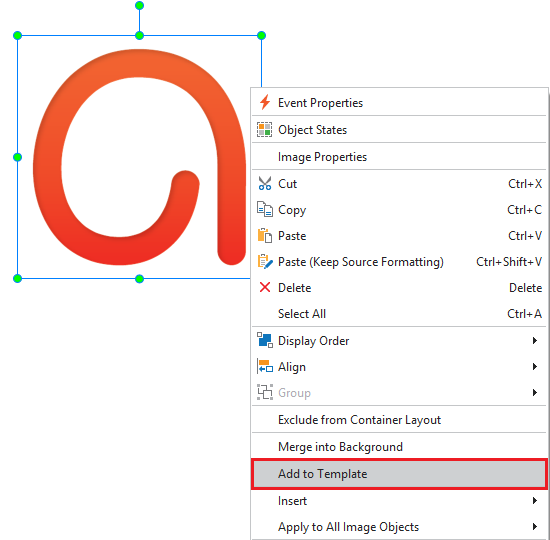Click the red X Delete icon

[265, 287]
